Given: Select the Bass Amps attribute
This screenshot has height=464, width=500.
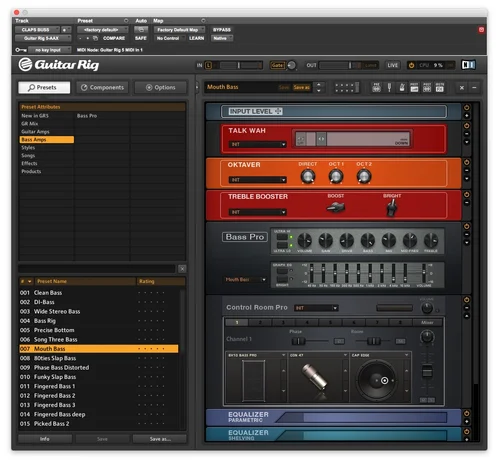Looking at the screenshot, I should pos(47,140).
